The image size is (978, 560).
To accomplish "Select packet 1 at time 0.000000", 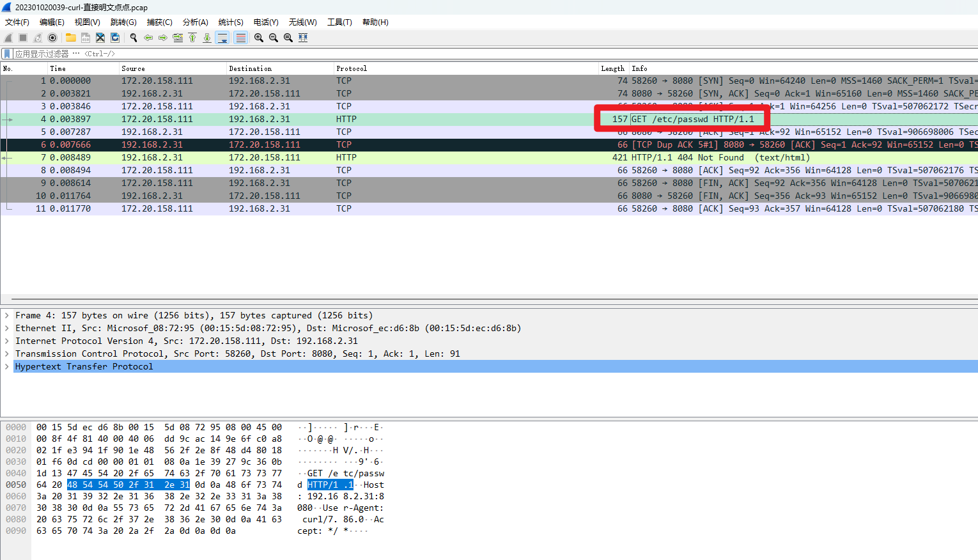I will pyautogui.click(x=489, y=81).
